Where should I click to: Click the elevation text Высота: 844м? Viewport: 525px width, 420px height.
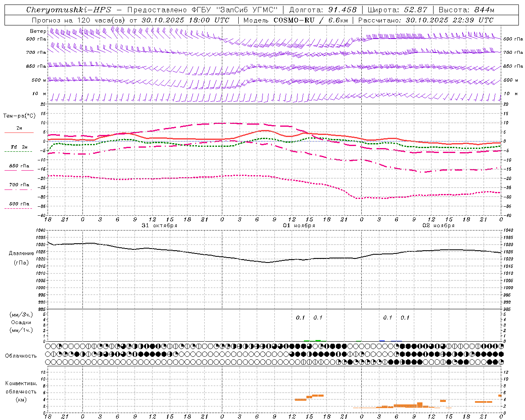tap(467, 10)
